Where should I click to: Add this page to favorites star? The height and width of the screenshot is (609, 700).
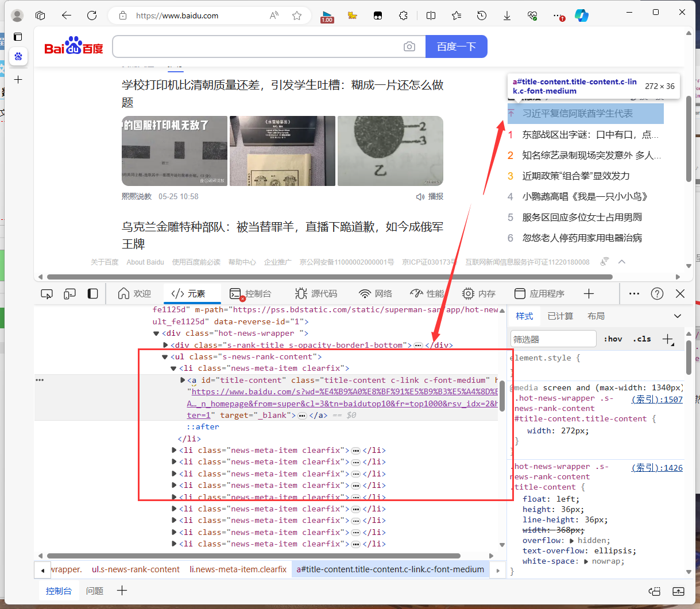tap(297, 16)
